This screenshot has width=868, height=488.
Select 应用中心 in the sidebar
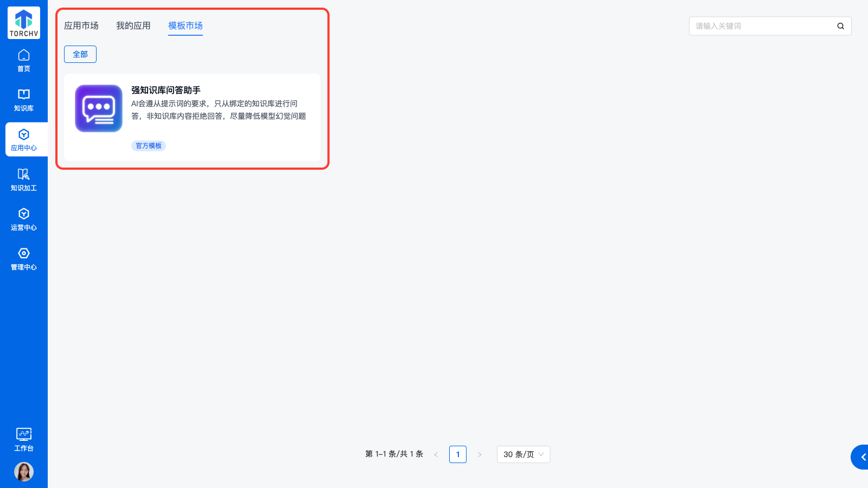tap(24, 139)
